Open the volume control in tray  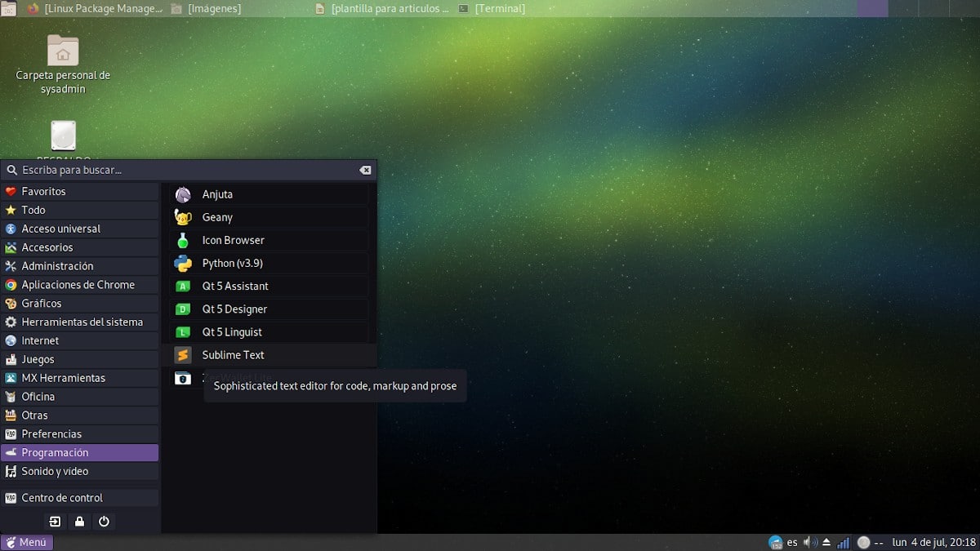point(809,543)
